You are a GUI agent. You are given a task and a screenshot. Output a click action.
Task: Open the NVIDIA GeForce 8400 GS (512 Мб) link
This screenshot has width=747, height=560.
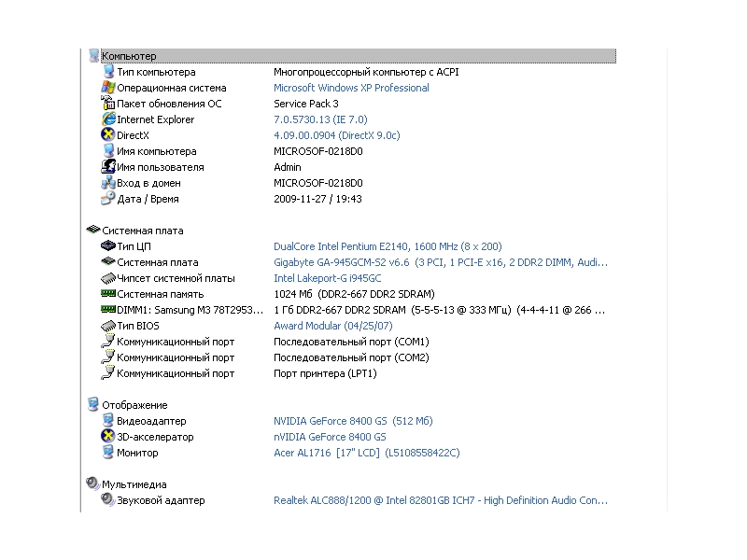tap(353, 421)
